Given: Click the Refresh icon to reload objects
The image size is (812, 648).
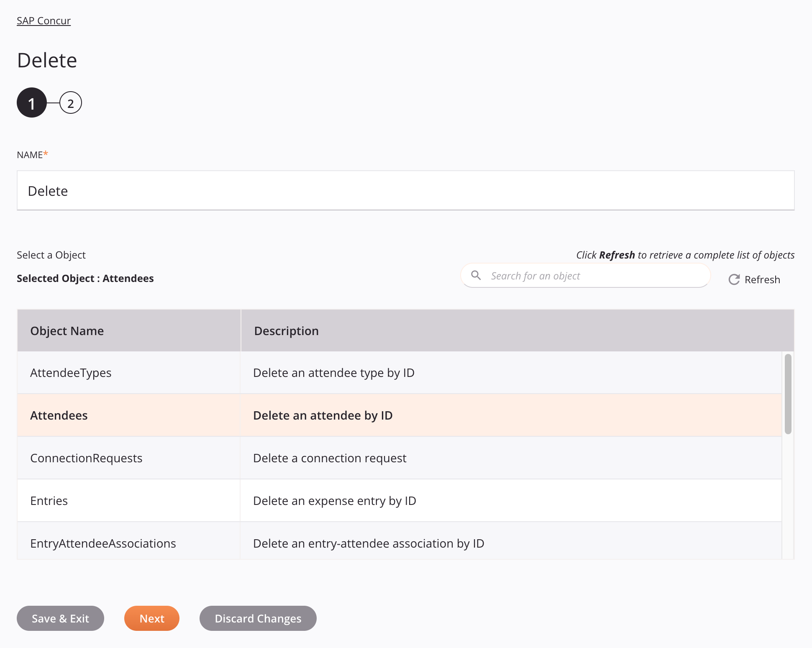Looking at the screenshot, I should tap(733, 279).
